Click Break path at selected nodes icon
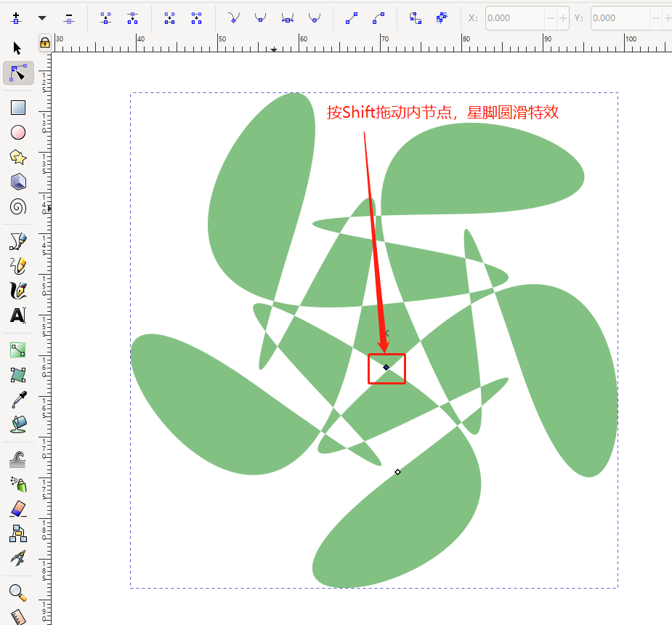The image size is (672, 625). [132, 18]
